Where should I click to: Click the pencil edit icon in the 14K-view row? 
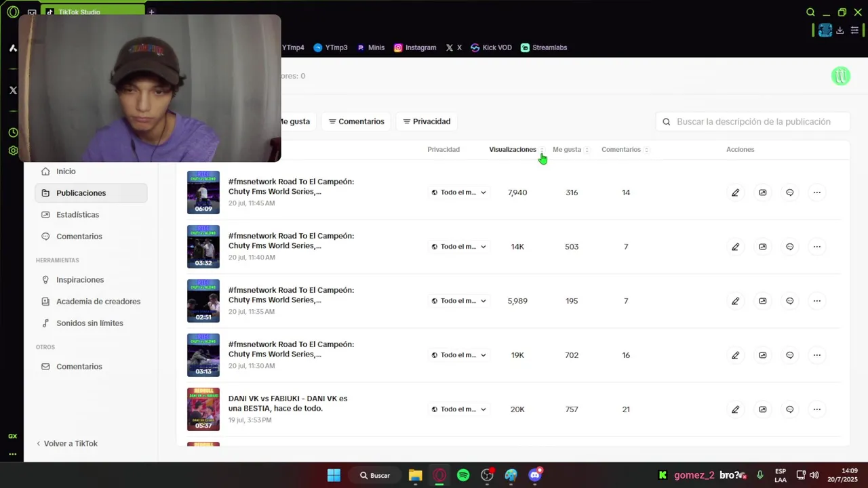pyautogui.click(x=735, y=247)
